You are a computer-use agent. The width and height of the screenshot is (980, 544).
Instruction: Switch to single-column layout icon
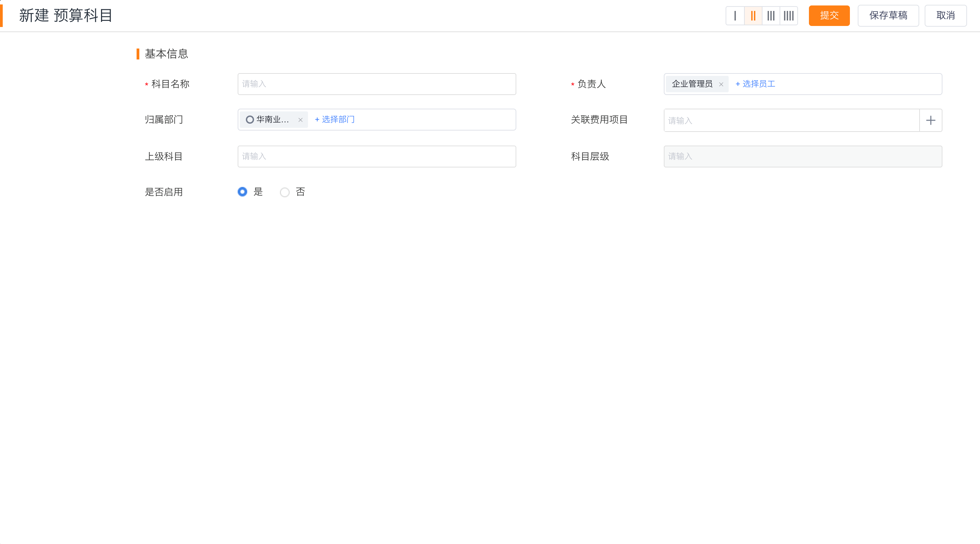[735, 16]
